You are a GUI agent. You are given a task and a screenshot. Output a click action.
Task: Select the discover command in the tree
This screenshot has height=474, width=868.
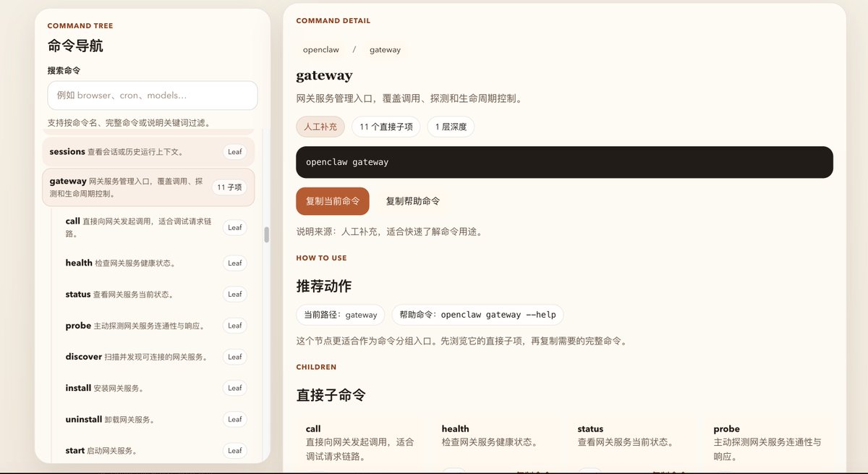coord(156,357)
